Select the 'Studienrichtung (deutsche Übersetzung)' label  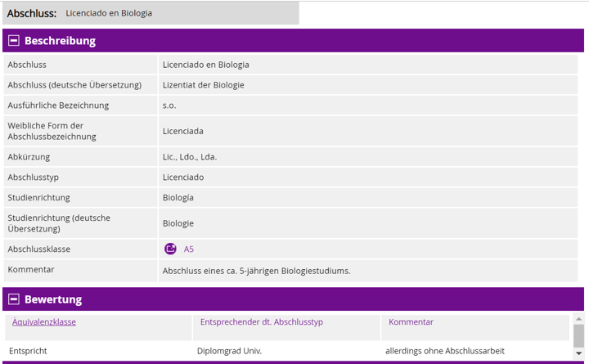point(59,223)
